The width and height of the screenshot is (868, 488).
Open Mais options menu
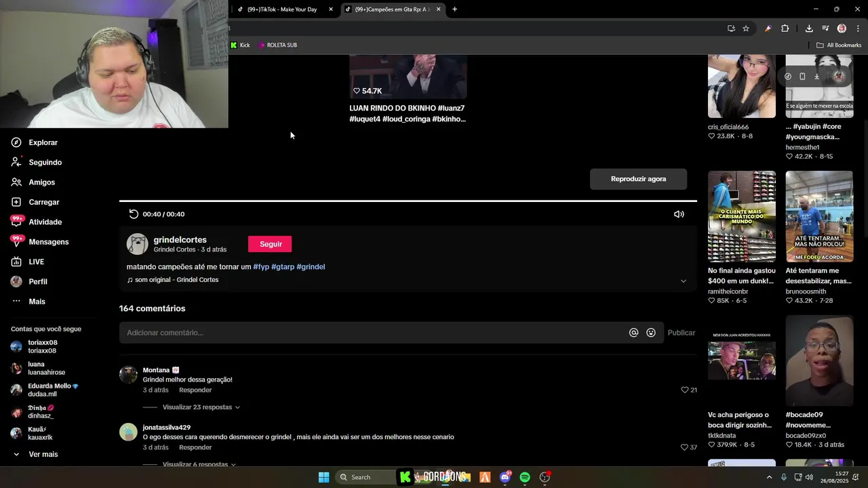click(28, 302)
